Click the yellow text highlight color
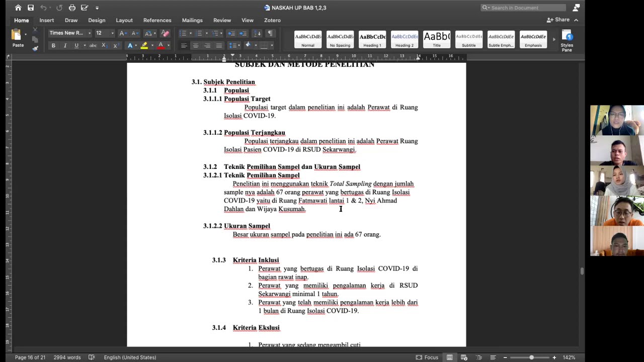Viewport: 644px width, 362px height. (x=144, y=46)
